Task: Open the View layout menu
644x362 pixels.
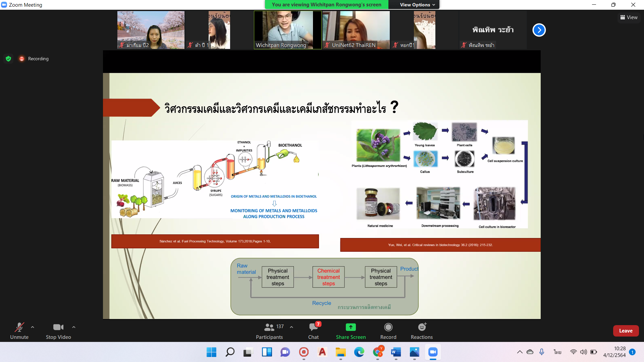Action: point(629,17)
